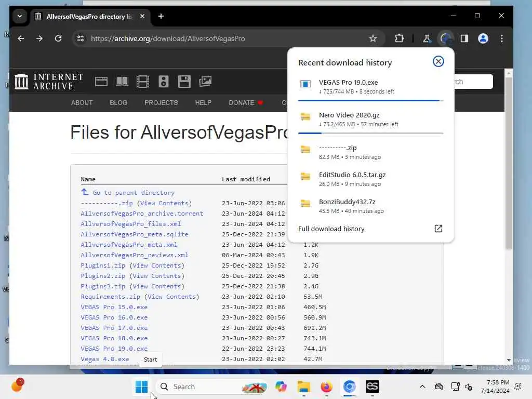The width and height of the screenshot is (532, 399).
Task: Open the EditStudio 6.0.5.tar.gz download entry
Action: [x=370, y=179]
